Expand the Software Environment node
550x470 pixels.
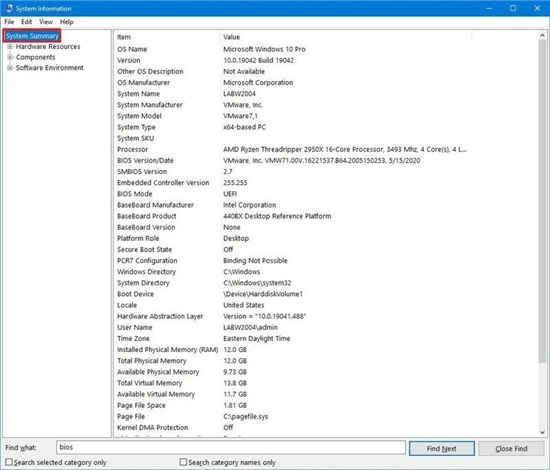point(10,67)
